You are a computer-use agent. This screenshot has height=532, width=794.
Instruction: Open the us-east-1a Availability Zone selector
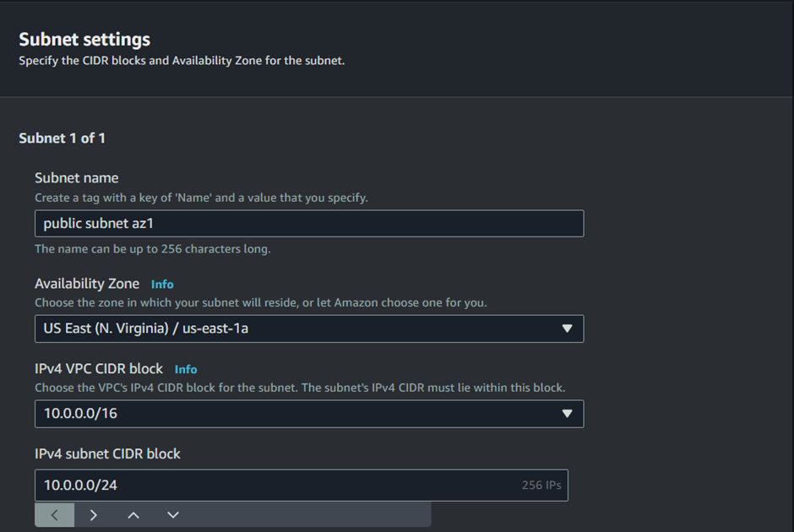[309, 328]
